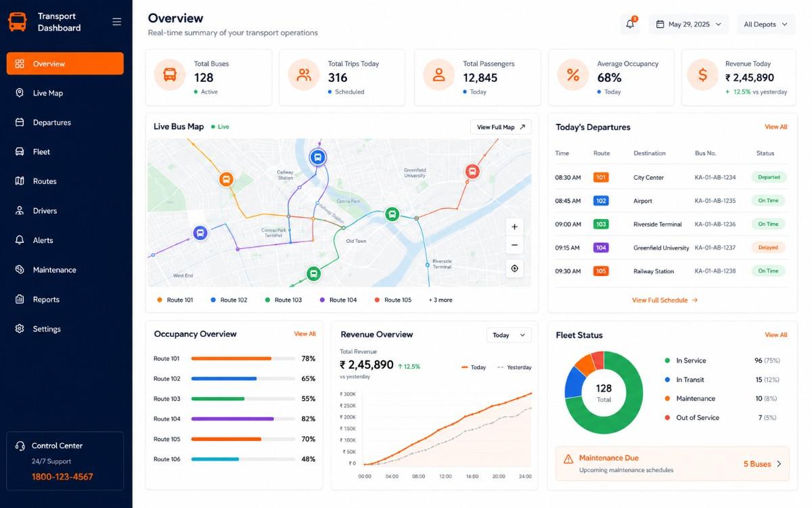Viewport: 812px width, 508px height.
Task: Click the fleet status donut chart center
Action: click(x=604, y=392)
